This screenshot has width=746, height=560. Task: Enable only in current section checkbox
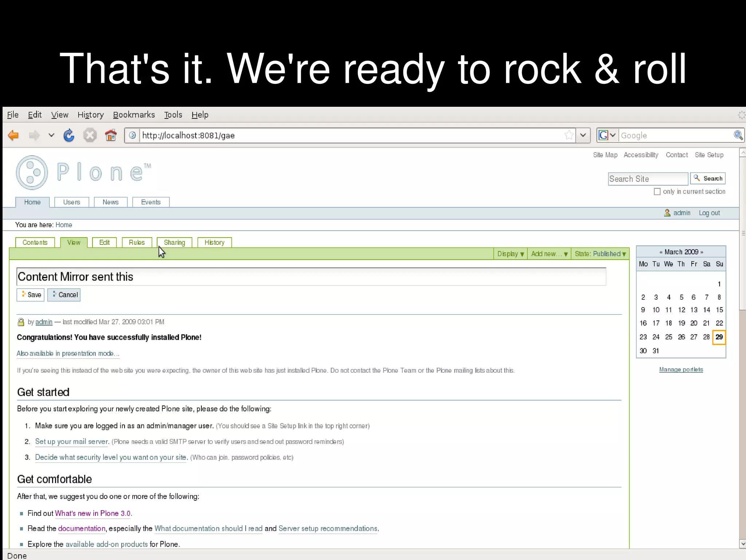[657, 192]
